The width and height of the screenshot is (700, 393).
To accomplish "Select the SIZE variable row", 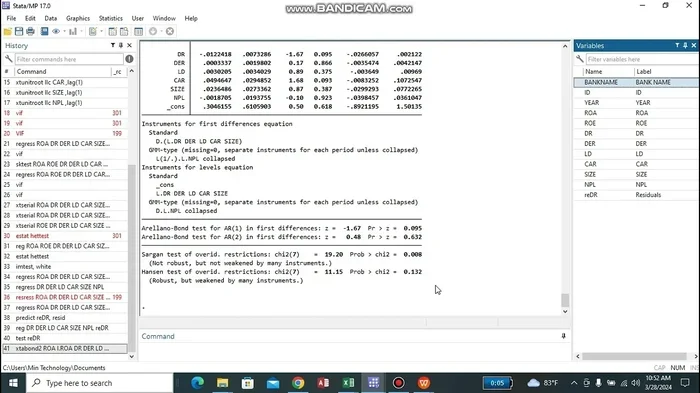I will 637,174.
